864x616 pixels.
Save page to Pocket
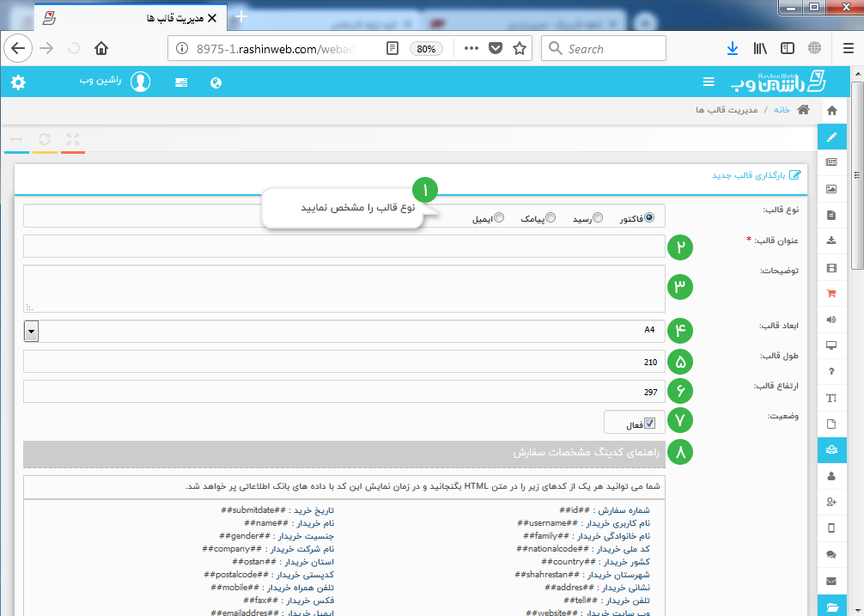(496, 48)
